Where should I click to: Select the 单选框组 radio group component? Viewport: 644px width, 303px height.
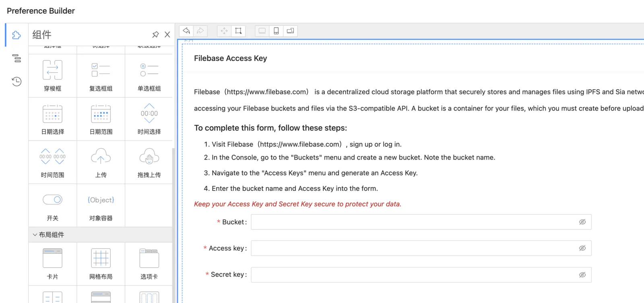pos(149,76)
